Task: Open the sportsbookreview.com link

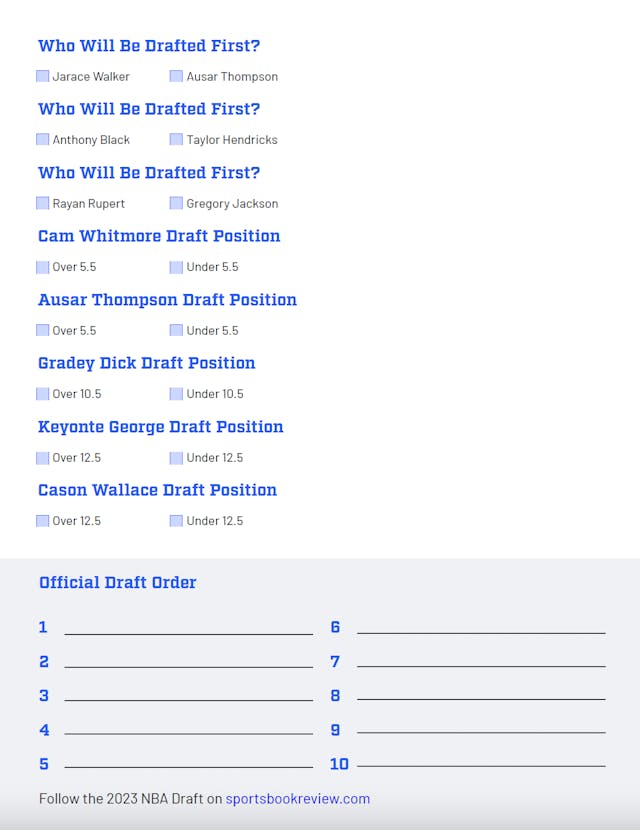Action: 297,799
